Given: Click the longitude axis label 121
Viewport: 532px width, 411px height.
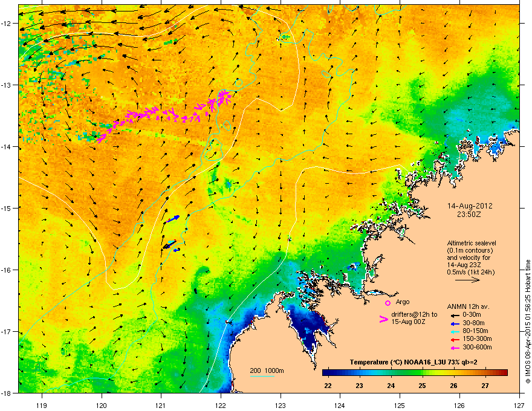Looking at the screenshot, I should [x=161, y=405].
